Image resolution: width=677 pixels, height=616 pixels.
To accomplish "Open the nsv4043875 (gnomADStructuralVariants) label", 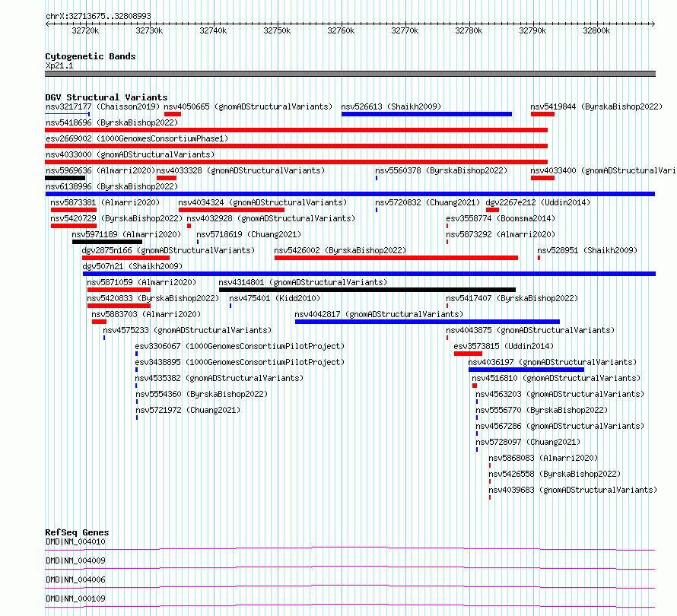I will coord(530,330).
